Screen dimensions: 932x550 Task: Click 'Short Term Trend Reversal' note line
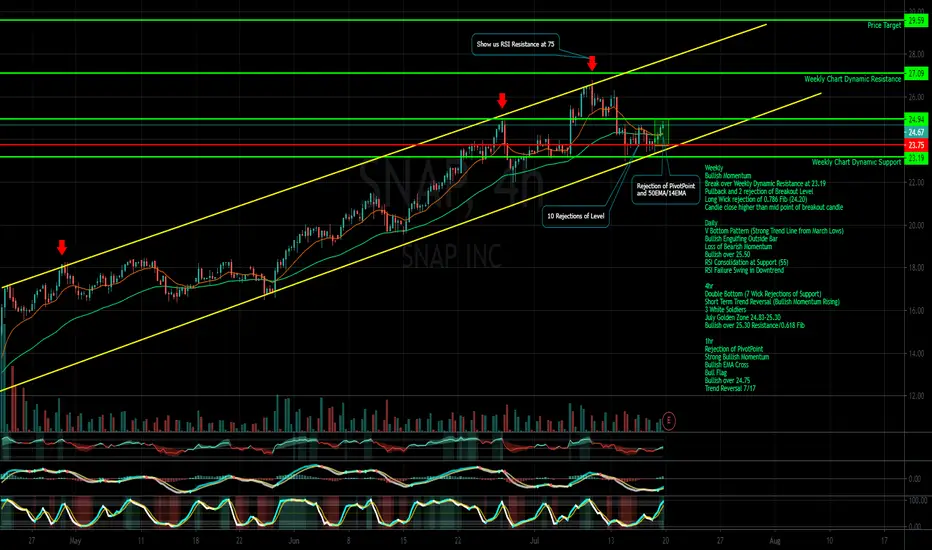click(x=772, y=301)
